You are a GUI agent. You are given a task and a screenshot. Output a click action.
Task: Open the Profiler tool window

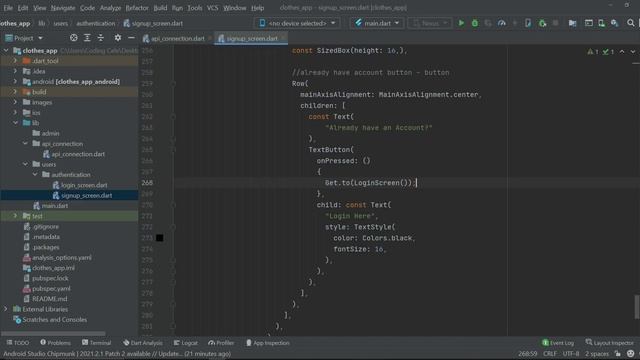coord(221,343)
